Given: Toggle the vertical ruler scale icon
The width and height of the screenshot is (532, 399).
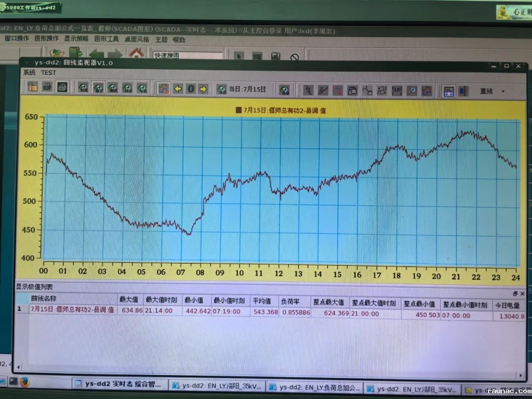Looking at the screenshot, I should (463, 91).
